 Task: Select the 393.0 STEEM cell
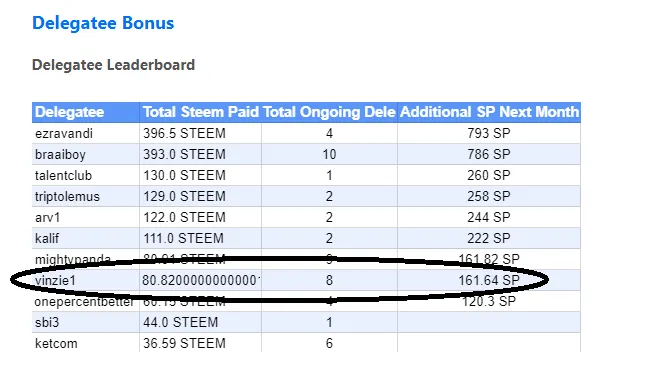pos(200,154)
